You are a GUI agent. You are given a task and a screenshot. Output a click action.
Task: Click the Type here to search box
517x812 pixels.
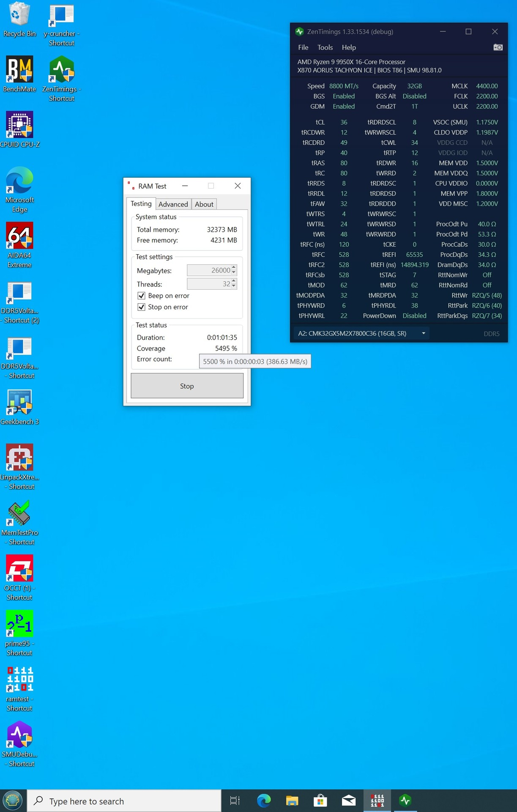coord(124,801)
